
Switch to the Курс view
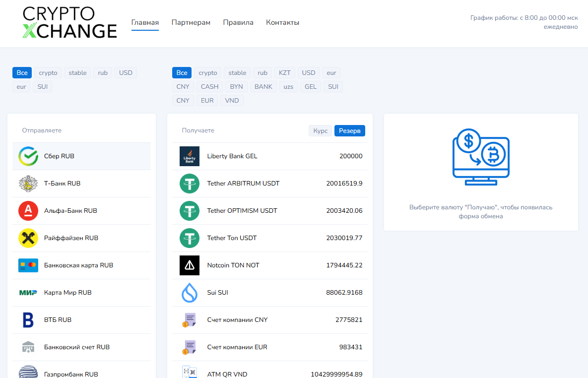320,130
